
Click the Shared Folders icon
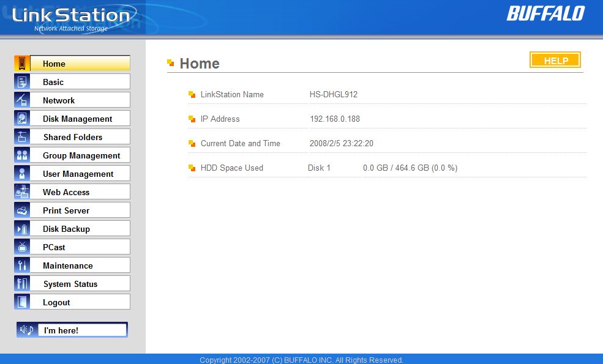pyautogui.click(x=22, y=137)
